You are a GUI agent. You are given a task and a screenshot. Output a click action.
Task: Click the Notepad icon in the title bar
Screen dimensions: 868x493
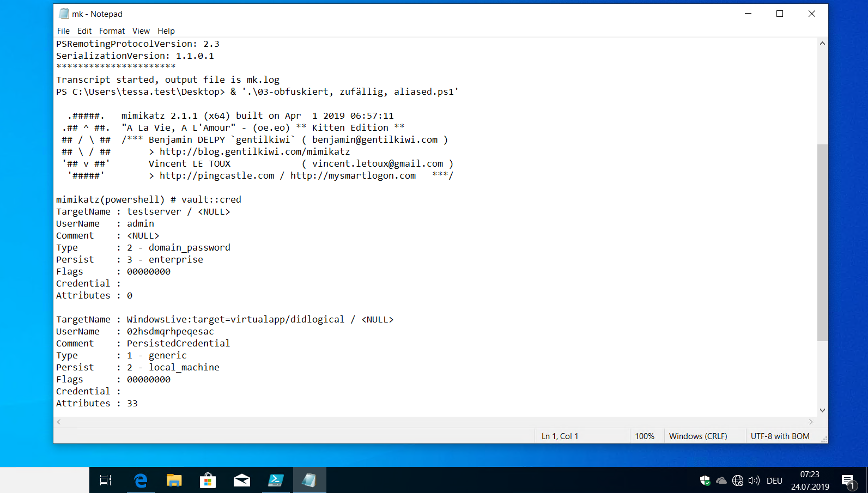[64, 14]
